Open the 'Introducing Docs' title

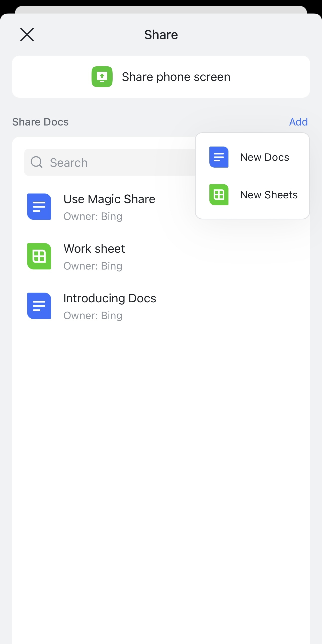110,298
